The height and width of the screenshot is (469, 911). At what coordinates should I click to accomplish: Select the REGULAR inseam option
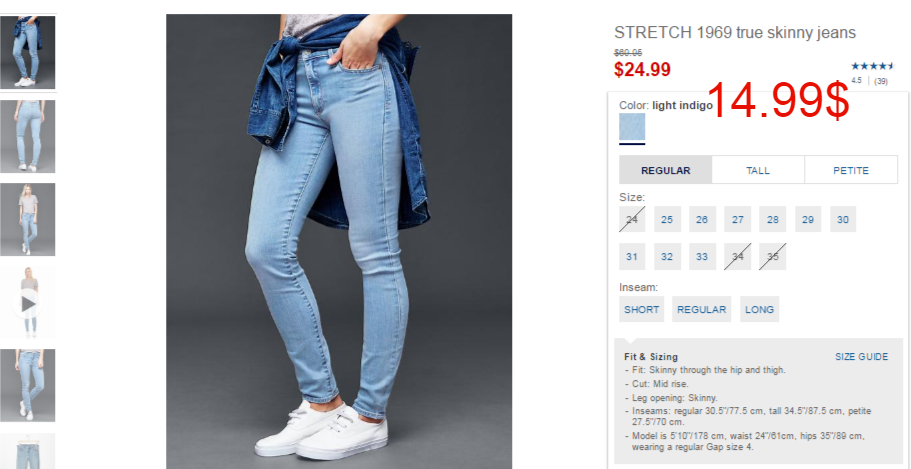701,309
